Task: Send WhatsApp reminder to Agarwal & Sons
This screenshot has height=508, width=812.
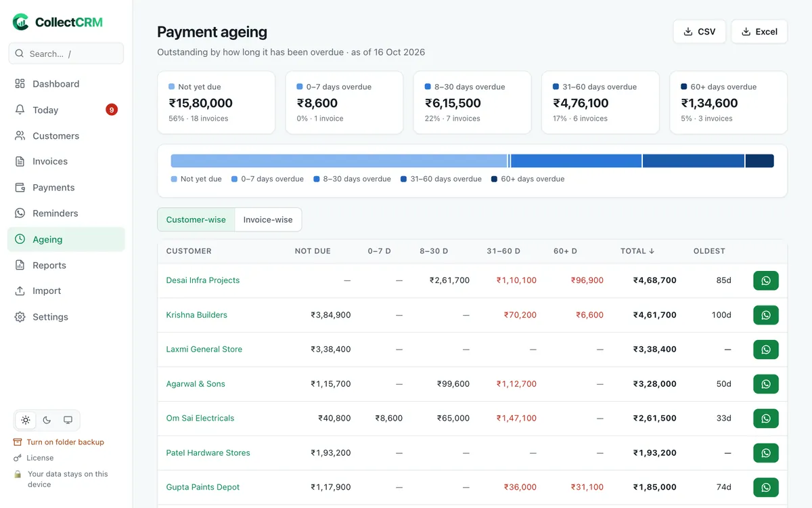Action: [x=766, y=384]
